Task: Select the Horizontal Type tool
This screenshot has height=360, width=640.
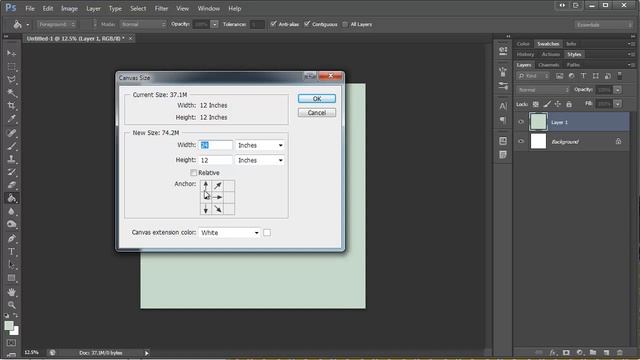Action: (x=11, y=251)
